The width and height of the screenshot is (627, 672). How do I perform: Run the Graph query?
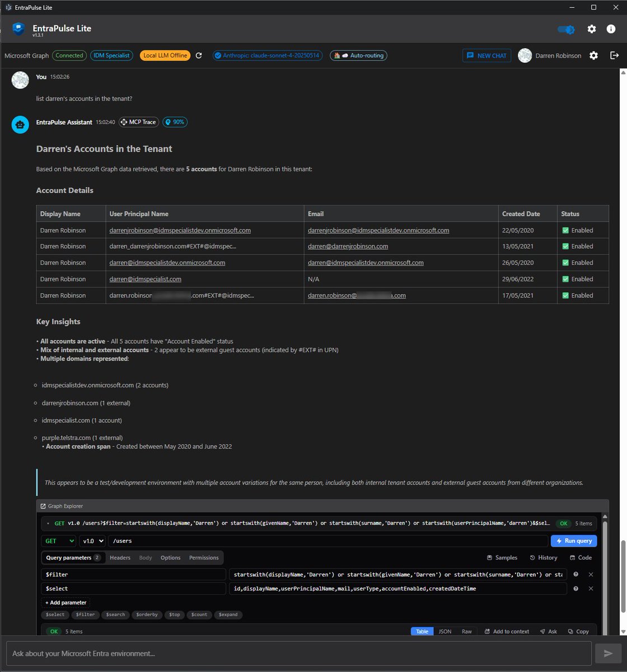[574, 541]
